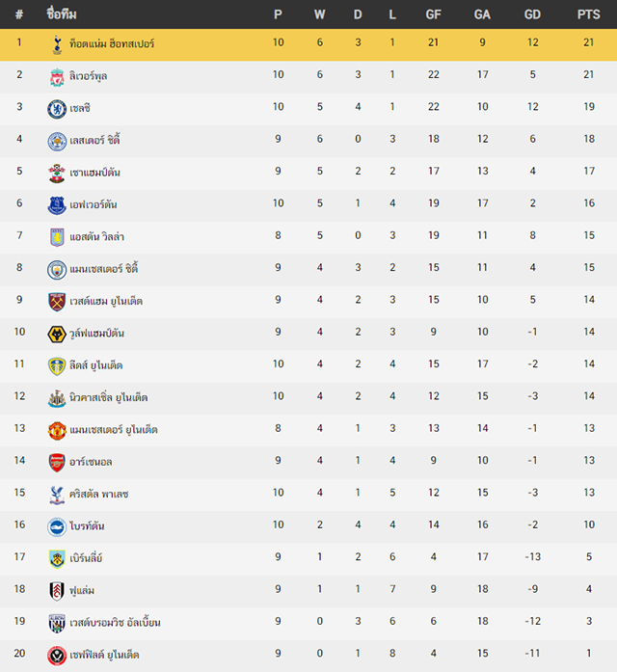Click the Everton crest icon
Viewport: 617px width, 672px height.
57,205
